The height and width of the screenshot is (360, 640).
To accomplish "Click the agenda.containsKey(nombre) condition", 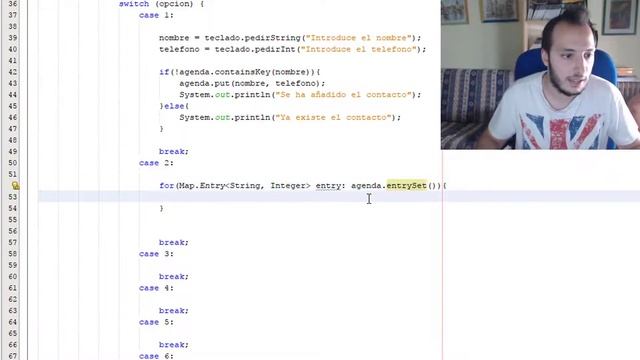I will (x=246, y=72).
